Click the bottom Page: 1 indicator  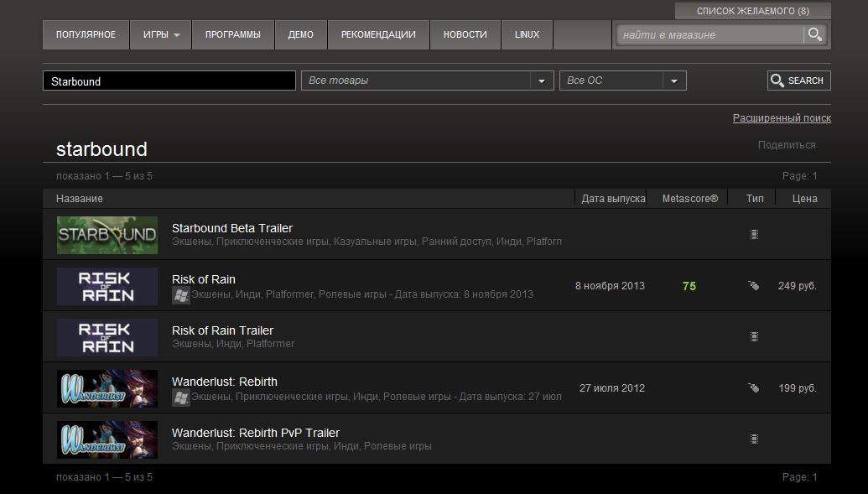799,477
